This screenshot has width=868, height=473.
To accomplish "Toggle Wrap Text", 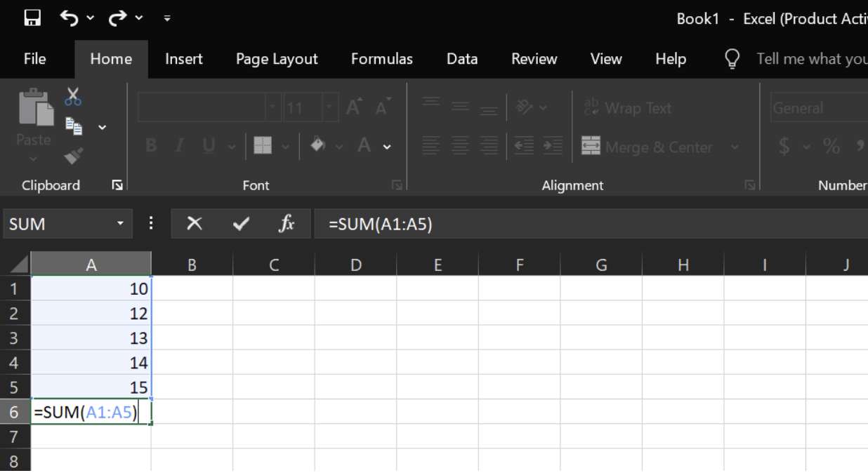I will pos(627,108).
